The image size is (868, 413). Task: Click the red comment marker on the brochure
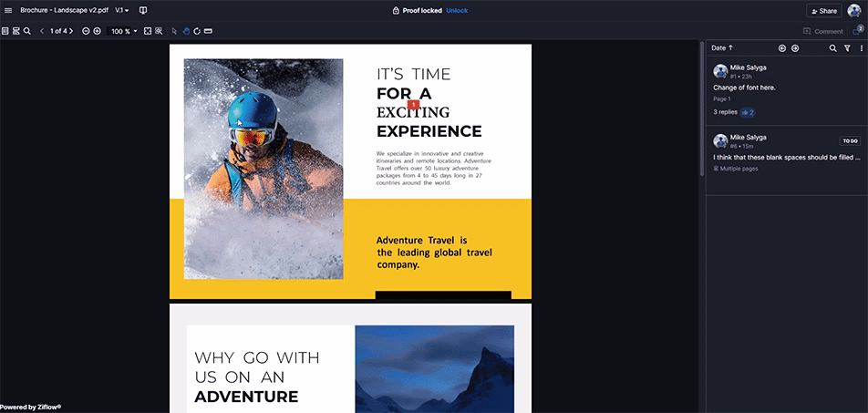click(413, 104)
